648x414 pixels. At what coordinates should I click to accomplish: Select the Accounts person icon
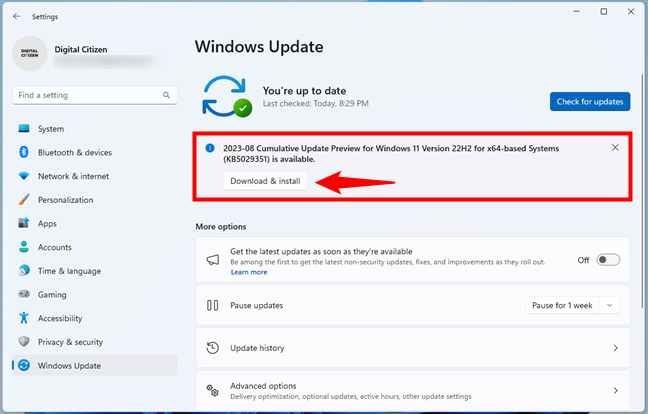(x=24, y=247)
